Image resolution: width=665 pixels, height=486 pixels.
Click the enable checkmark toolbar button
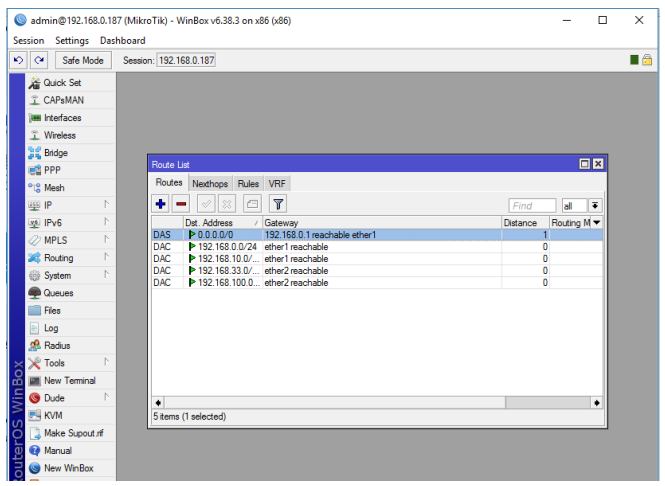coord(206,204)
